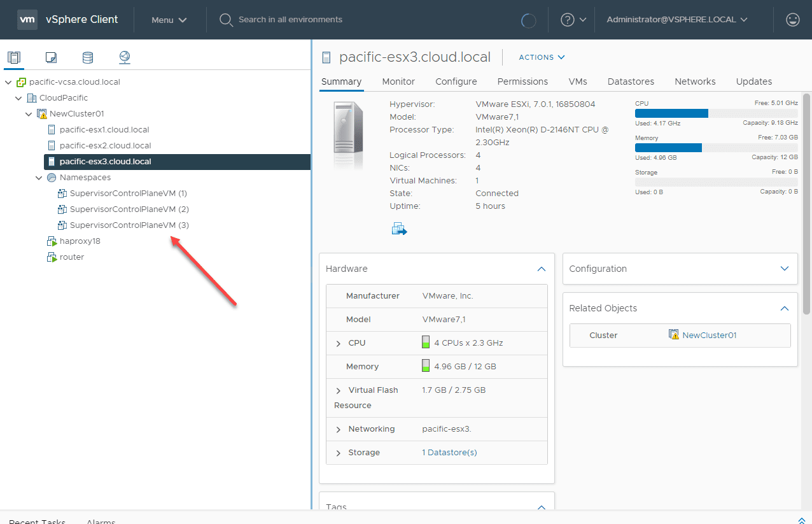
Task: Select haproxy18 VM in the tree
Action: 80,241
